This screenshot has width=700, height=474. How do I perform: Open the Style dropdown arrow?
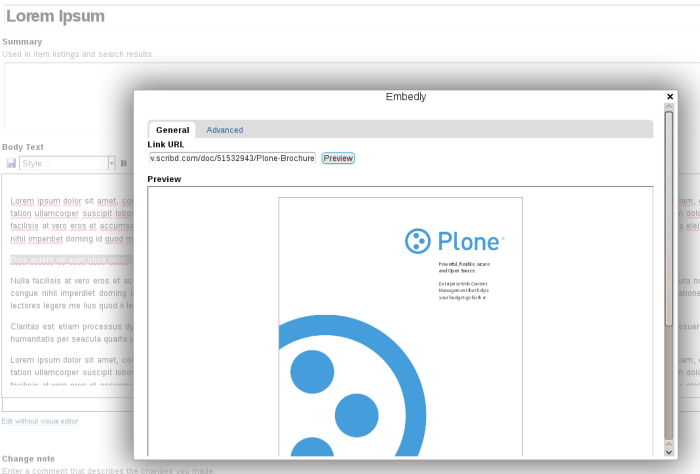(x=111, y=163)
